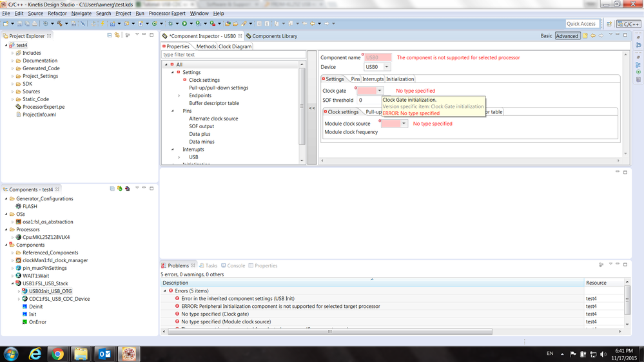
Task: Click the collapse panel '<<' button
Action: [312, 108]
